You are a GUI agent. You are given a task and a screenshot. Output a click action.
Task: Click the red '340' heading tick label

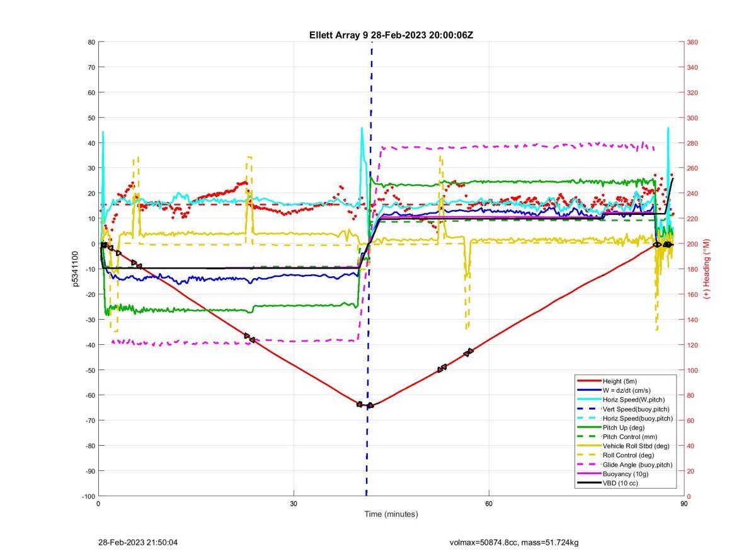coord(692,67)
